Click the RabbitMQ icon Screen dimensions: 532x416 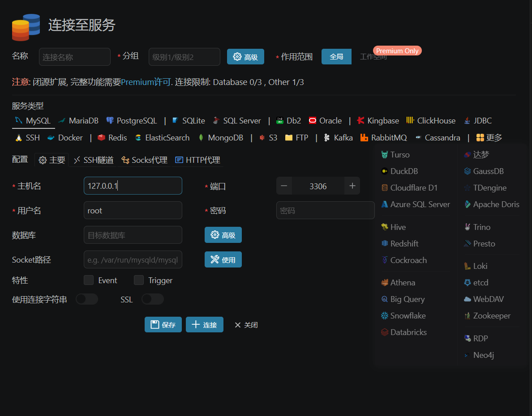[x=364, y=138]
